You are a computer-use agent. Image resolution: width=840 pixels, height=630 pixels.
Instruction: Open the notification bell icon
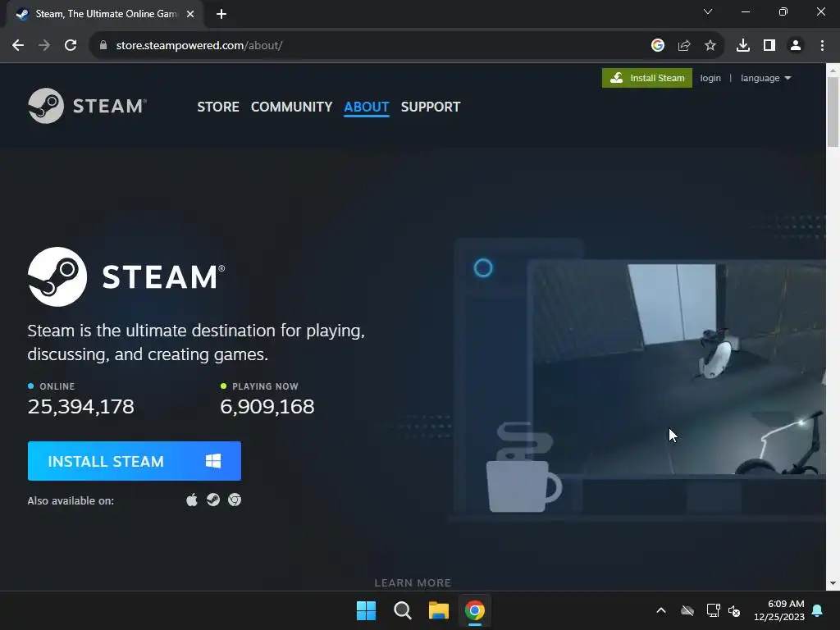tap(818, 610)
